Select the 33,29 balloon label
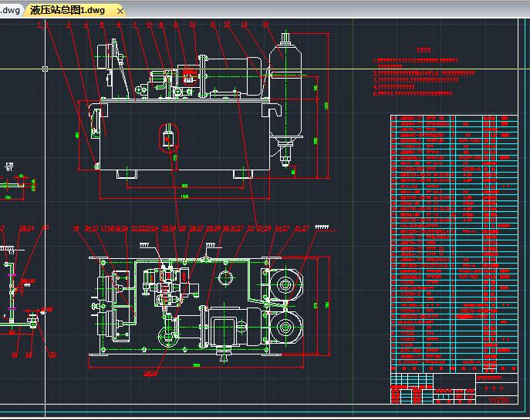530x420 pixels. tap(264, 229)
